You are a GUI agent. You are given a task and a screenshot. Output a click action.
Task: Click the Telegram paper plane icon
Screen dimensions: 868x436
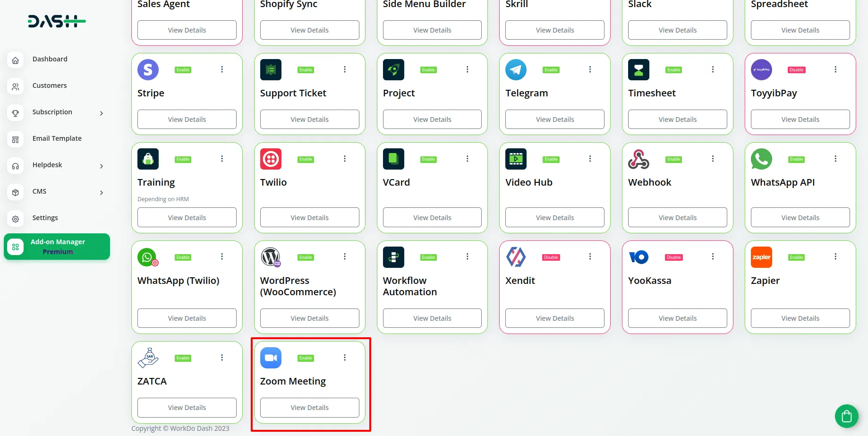coord(516,70)
